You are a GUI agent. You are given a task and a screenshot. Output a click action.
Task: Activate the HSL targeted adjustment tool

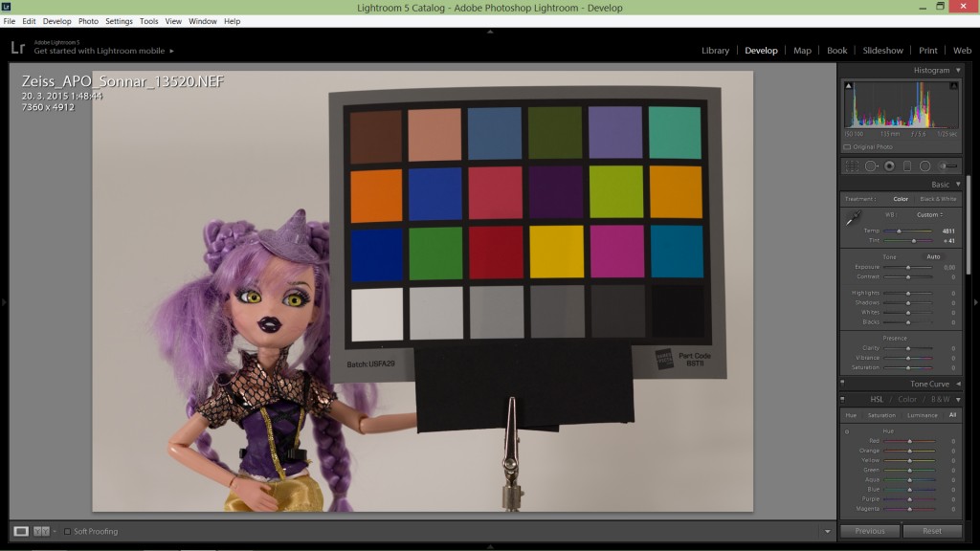point(847,431)
